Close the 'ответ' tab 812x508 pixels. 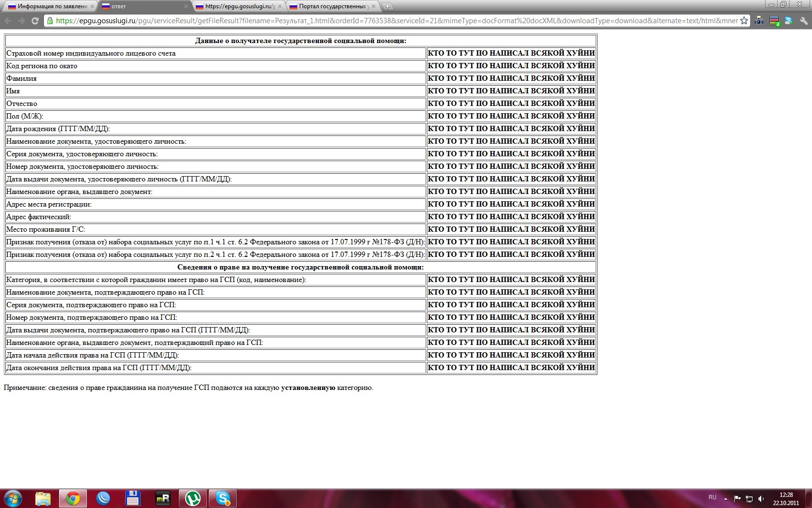186,6
